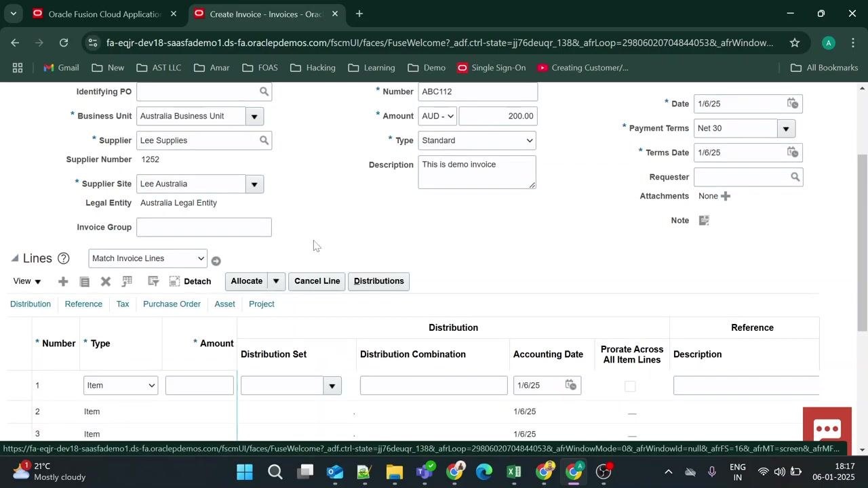Open the currency AUD dropdown
This screenshot has height=488, width=868.
(437, 116)
